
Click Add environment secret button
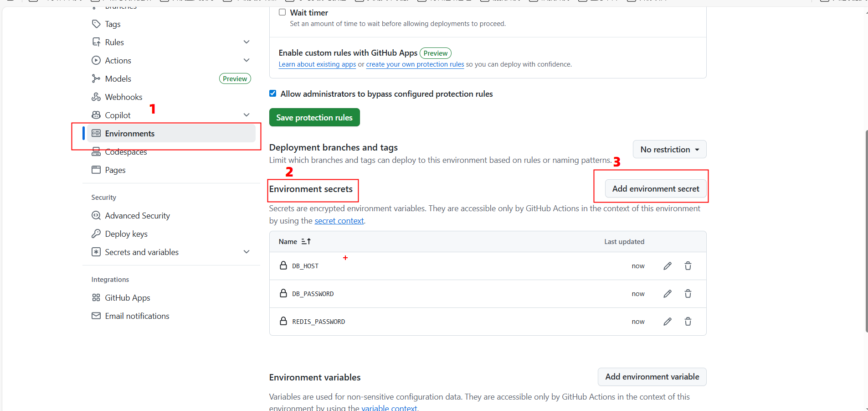655,189
